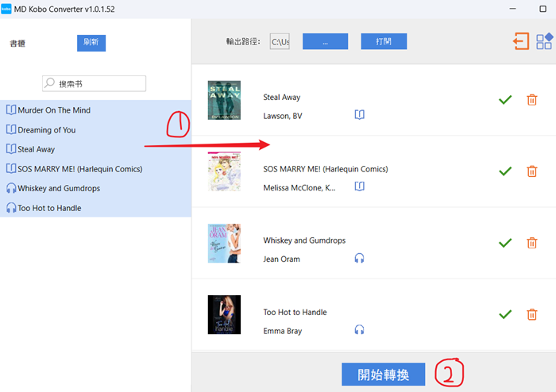Open the SOS MARRY ME! cover thumbnail

pos(224,171)
